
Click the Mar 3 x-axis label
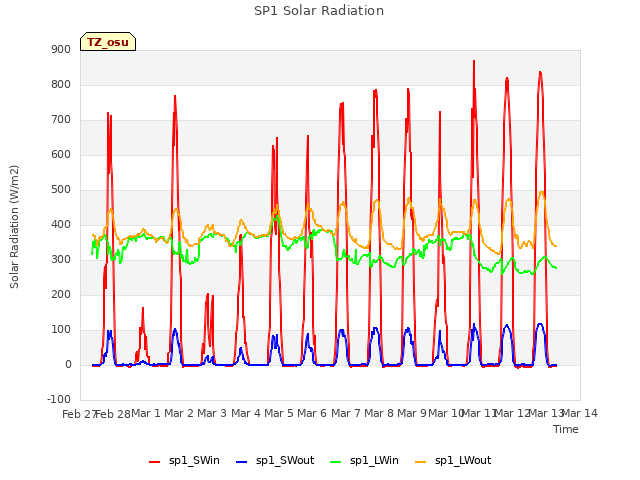click(212, 413)
